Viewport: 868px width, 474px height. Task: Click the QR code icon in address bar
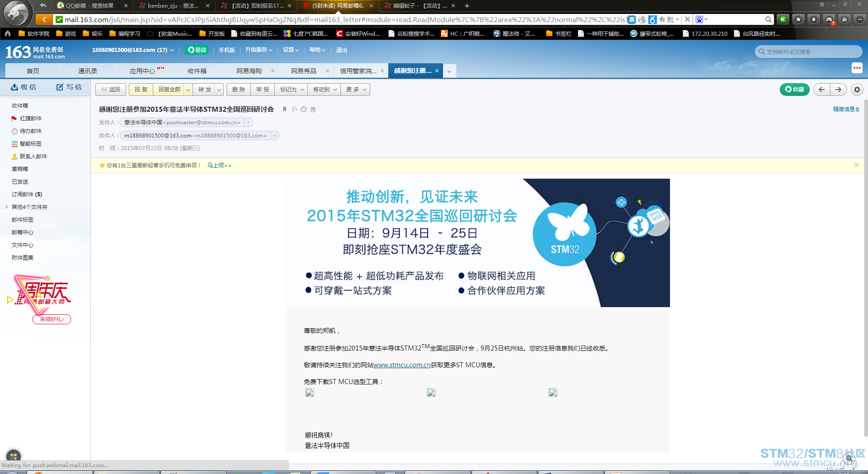(x=670, y=19)
